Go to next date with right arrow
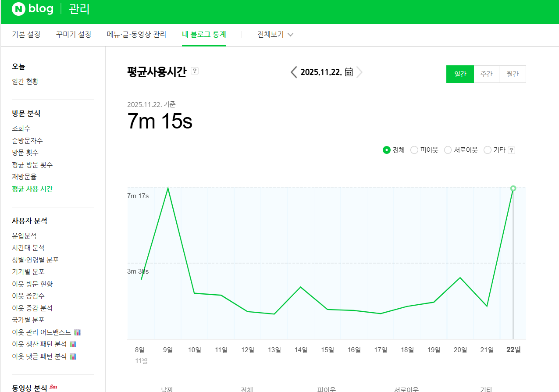Viewport: 559px width, 392px height. 360,72
